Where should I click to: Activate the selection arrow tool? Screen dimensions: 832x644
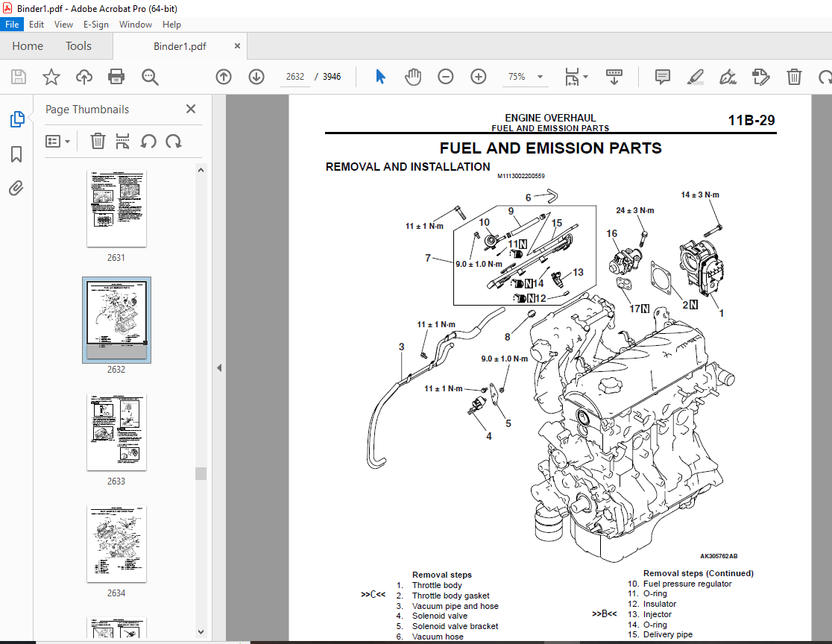(380, 77)
